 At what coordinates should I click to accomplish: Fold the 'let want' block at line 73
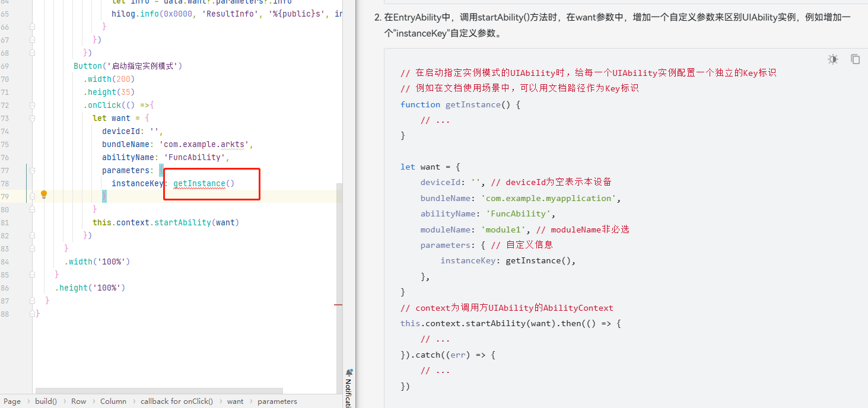32,118
